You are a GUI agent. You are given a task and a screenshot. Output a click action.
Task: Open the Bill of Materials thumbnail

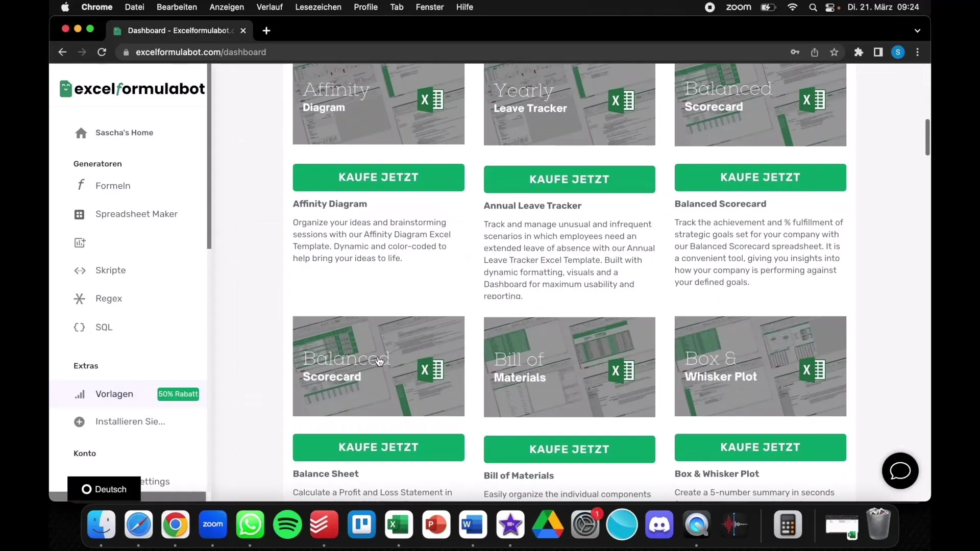[x=569, y=367]
